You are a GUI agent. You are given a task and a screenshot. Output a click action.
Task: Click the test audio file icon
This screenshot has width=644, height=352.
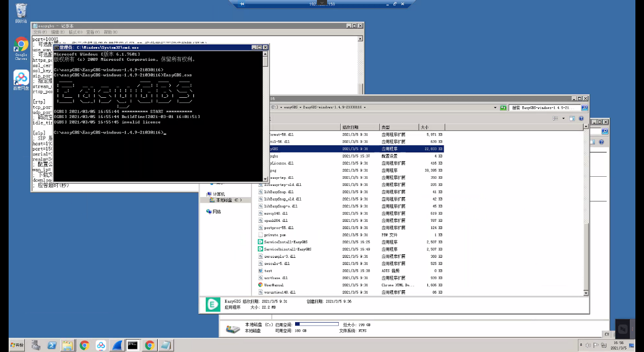(x=260, y=270)
